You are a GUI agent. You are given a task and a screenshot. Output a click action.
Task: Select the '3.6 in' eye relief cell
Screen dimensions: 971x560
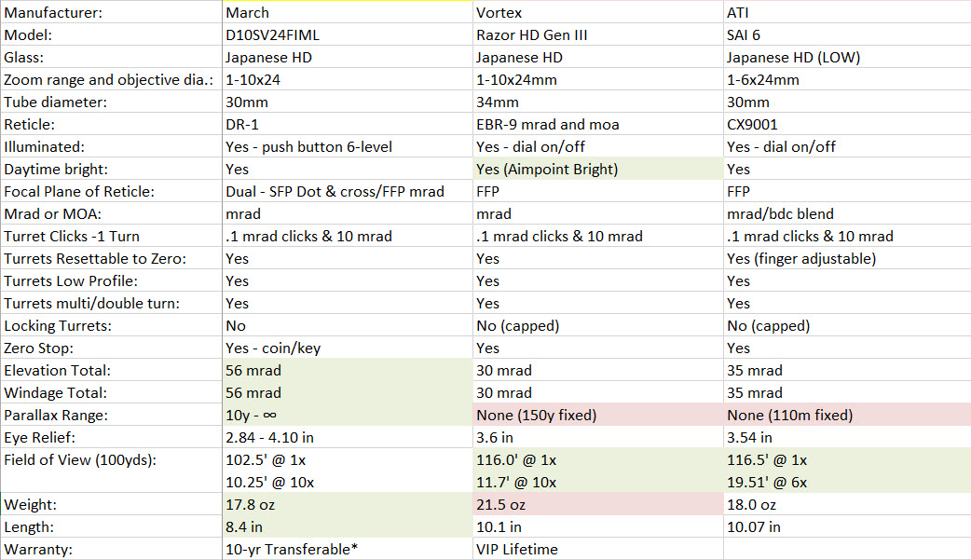point(598,437)
